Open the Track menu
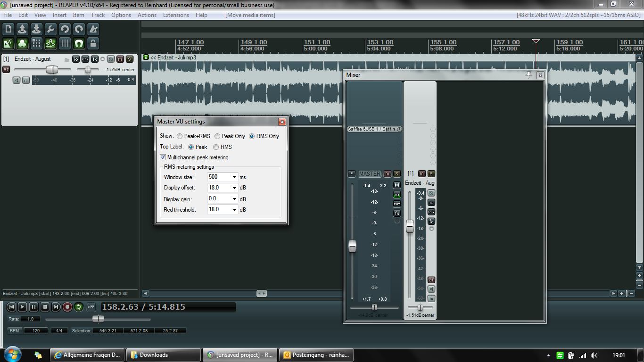Image resolution: width=644 pixels, height=362 pixels. coord(98,15)
